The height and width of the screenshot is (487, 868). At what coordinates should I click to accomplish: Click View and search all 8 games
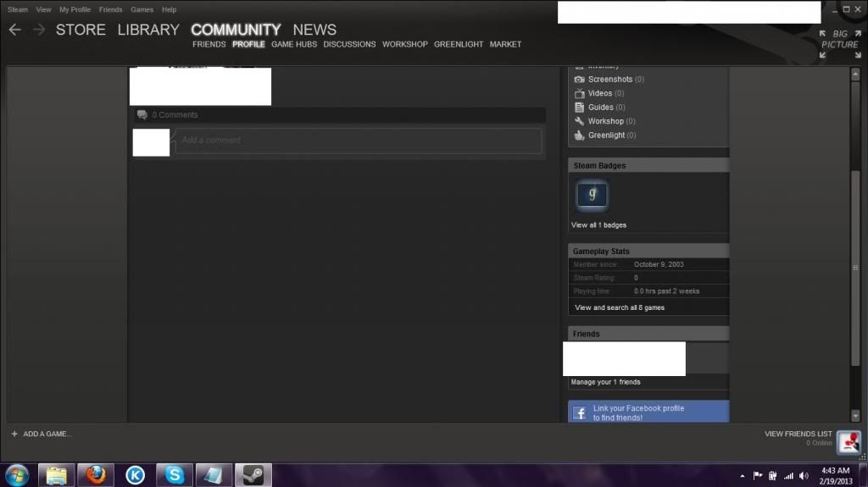coord(620,307)
